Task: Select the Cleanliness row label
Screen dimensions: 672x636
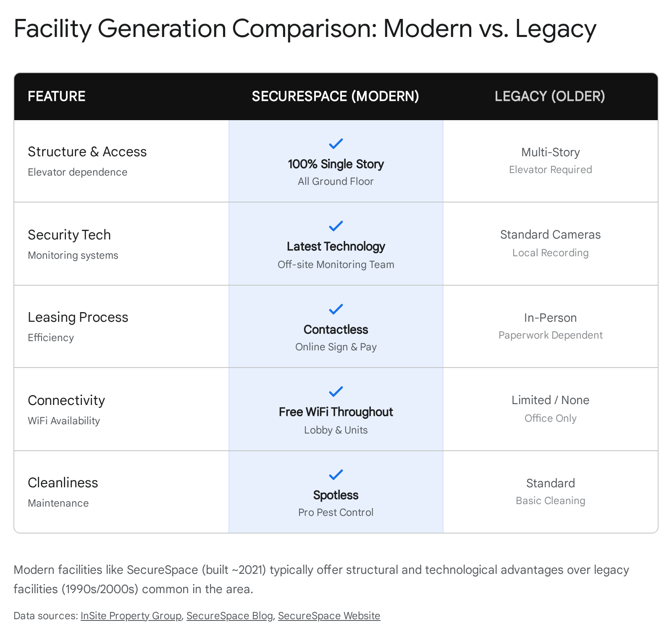Action: tap(63, 483)
